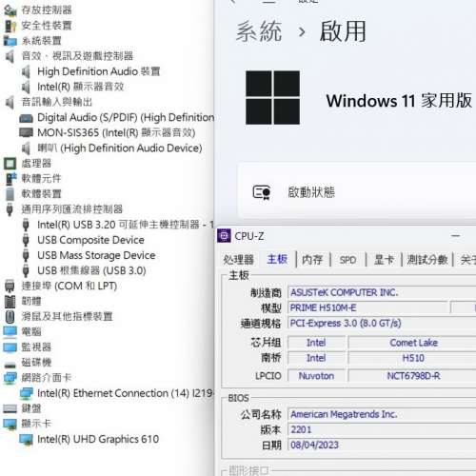Click the firmware (韌體) chip icon
Viewport: 476px width, 476px height.
[x=10, y=301]
